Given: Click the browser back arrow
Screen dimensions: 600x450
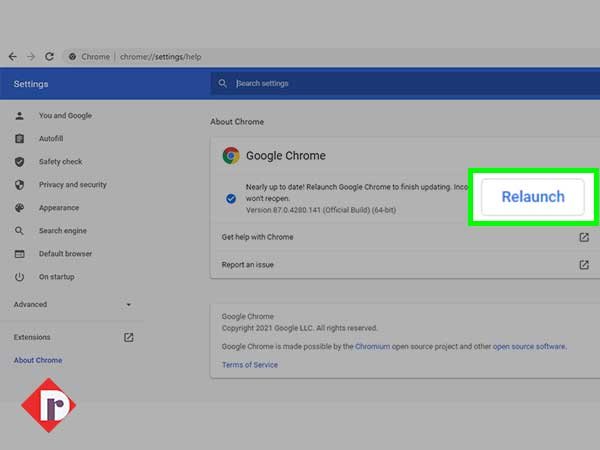Looking at the screenshot, I should click(x=13, y=57).
